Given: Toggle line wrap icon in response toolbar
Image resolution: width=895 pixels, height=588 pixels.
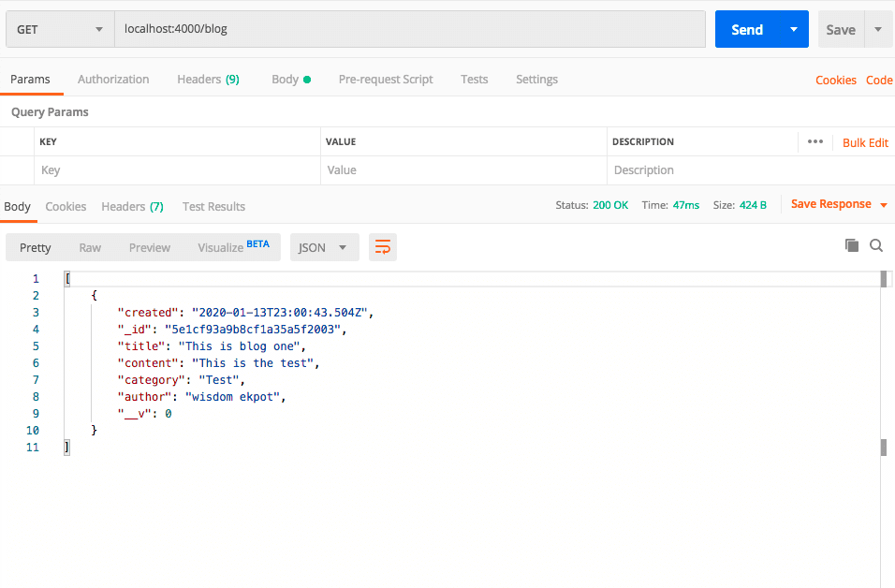Looking at the screenshot, I should pyautogui.click(x=382, y=247).
